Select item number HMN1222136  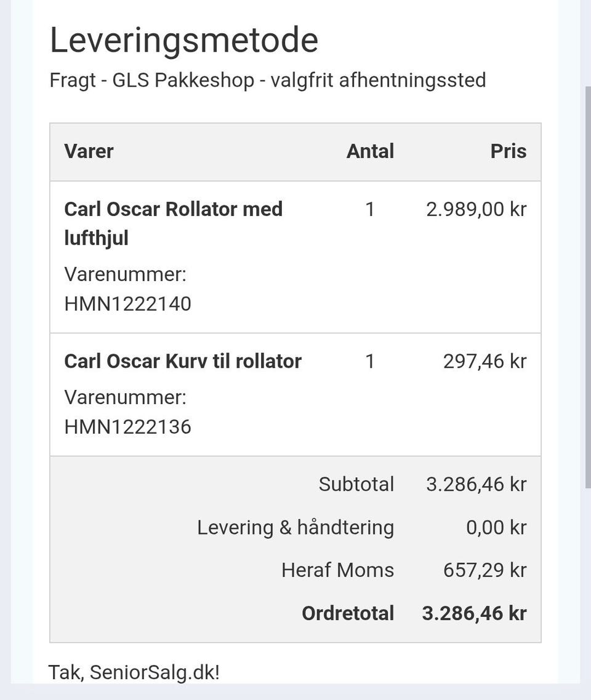(x=127, y=426)
